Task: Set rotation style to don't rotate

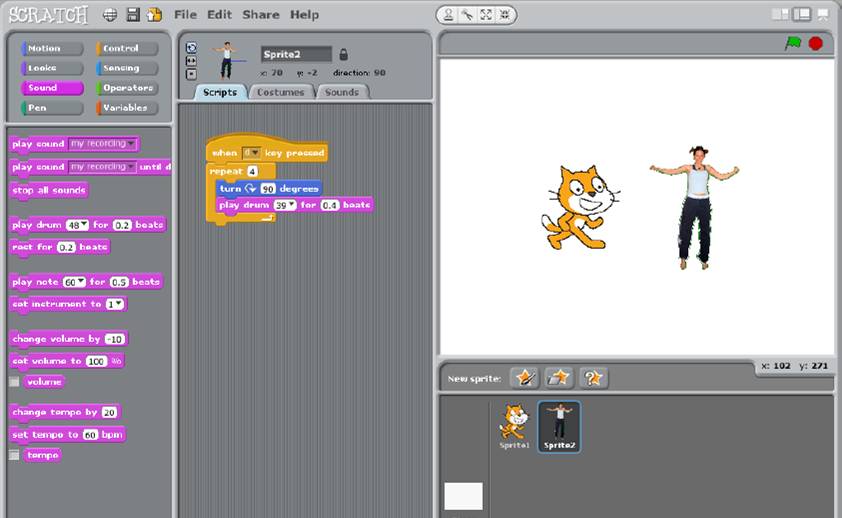Action: [191, 75]
